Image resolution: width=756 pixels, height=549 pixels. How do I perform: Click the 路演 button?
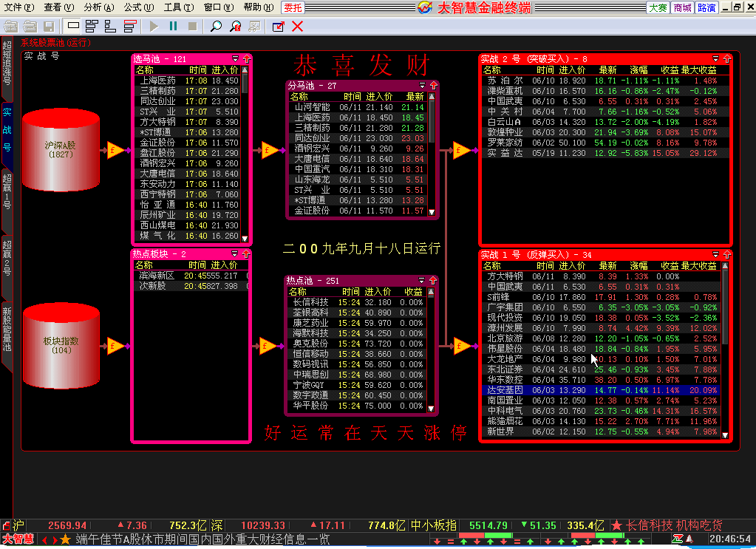click(706, 7)
